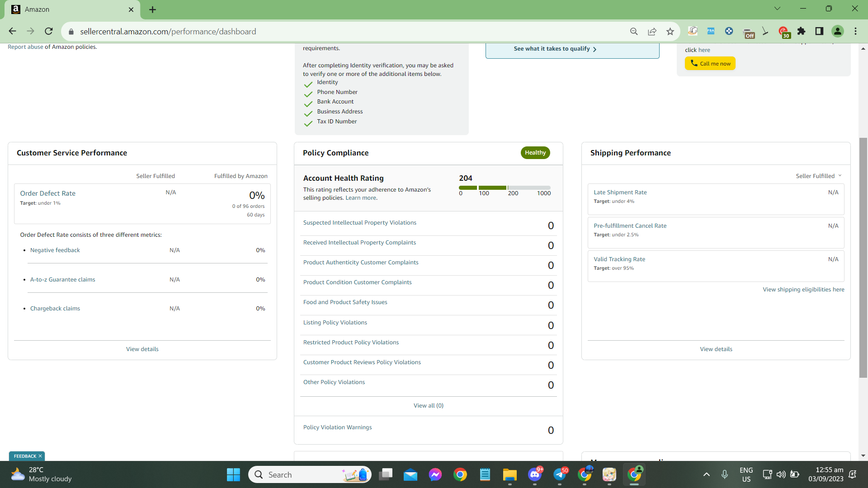
Task: Open the Chrome three-dot menu
Action: 855,31
